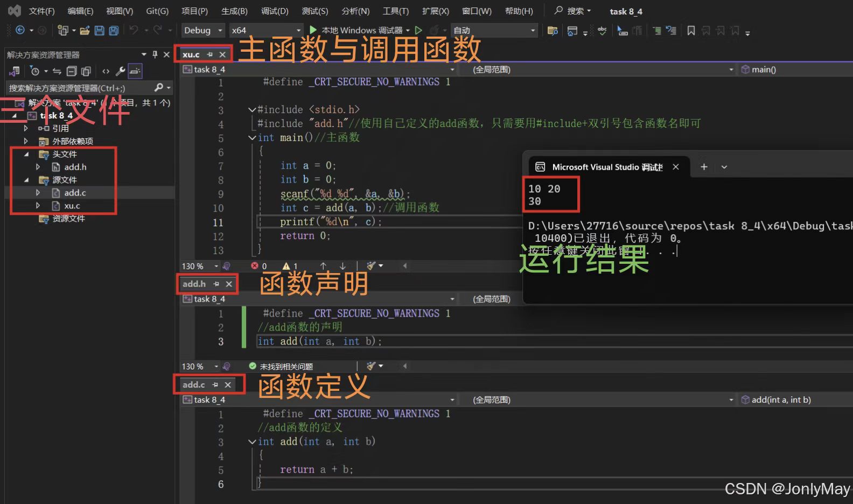Click the error count indicator showing 0
The height and width of the screenshot is (504, 853).
pyautogui.click(x=259, y=266)
